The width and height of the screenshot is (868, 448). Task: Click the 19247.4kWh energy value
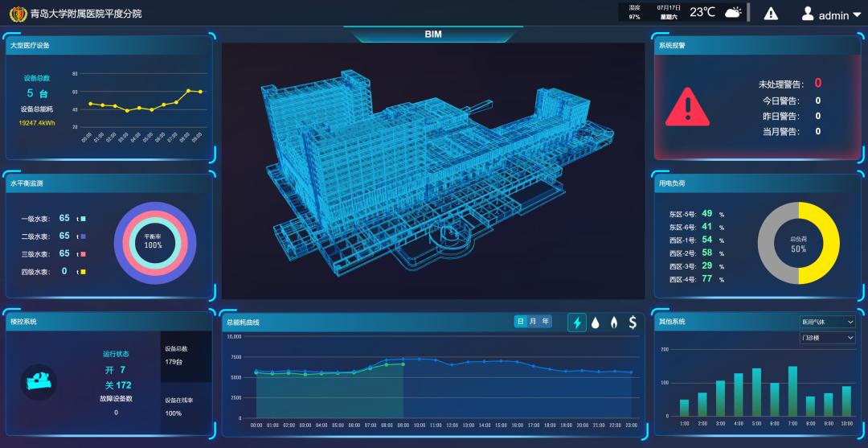coord(37,123)
